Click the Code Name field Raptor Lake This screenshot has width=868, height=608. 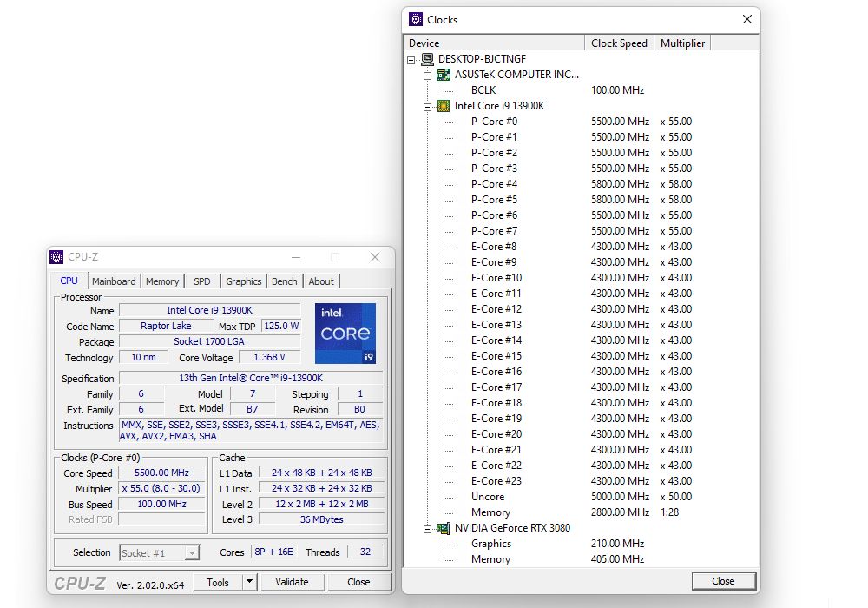coord(166,327)
